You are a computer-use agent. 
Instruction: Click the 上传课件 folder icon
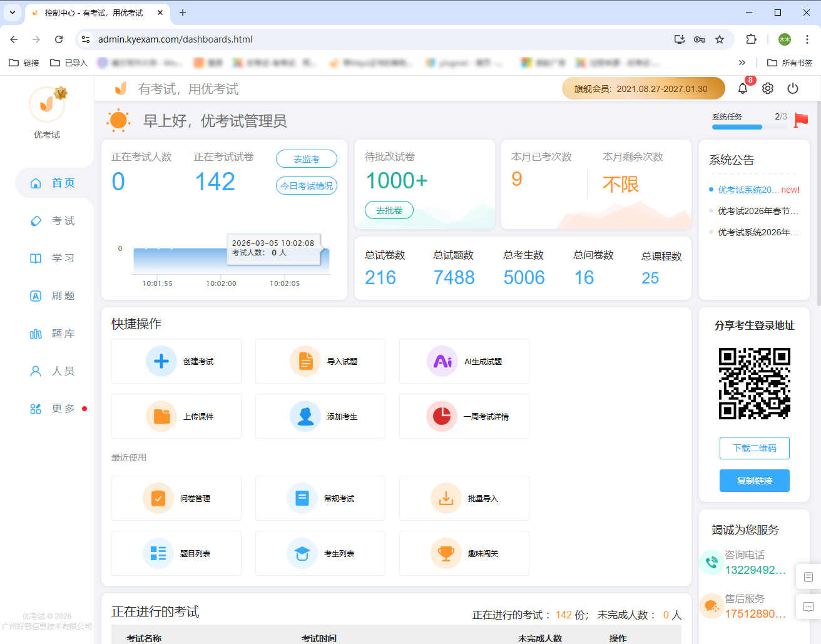click(x=161, y=416)
